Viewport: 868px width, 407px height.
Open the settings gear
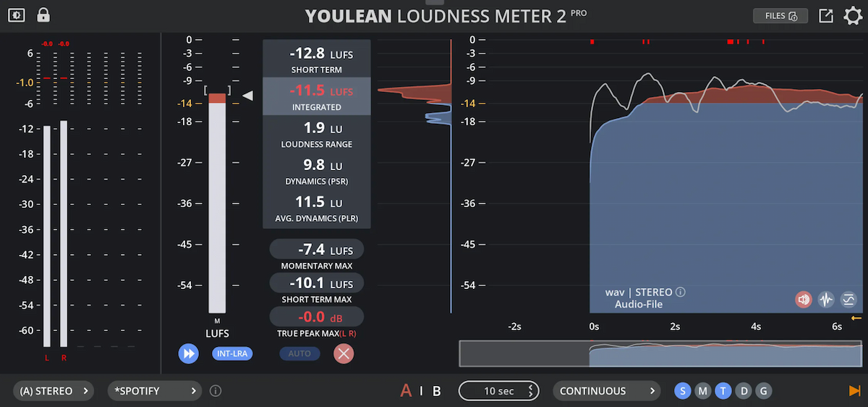point(854,15)
